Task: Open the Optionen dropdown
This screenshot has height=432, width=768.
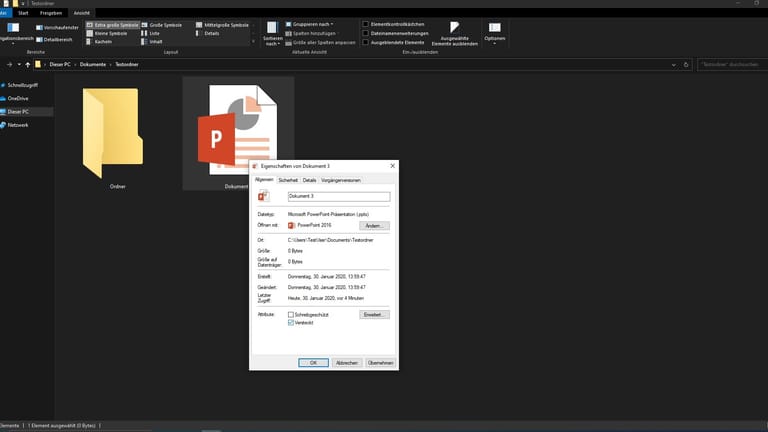Action: point(495,33)
